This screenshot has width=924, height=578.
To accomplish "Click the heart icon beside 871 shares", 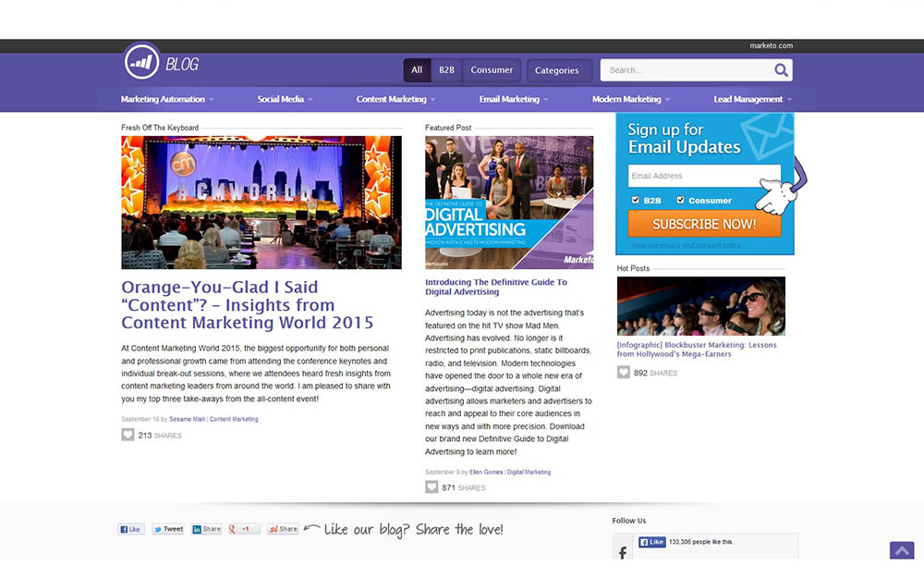I will tap(432, 487).
